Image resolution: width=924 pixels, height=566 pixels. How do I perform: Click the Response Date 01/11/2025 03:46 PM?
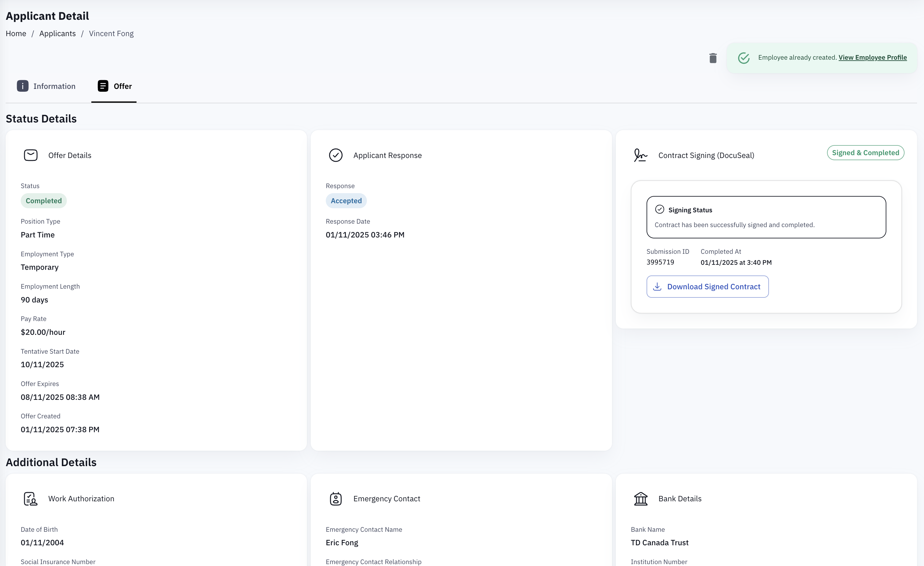tap(365, 235)
